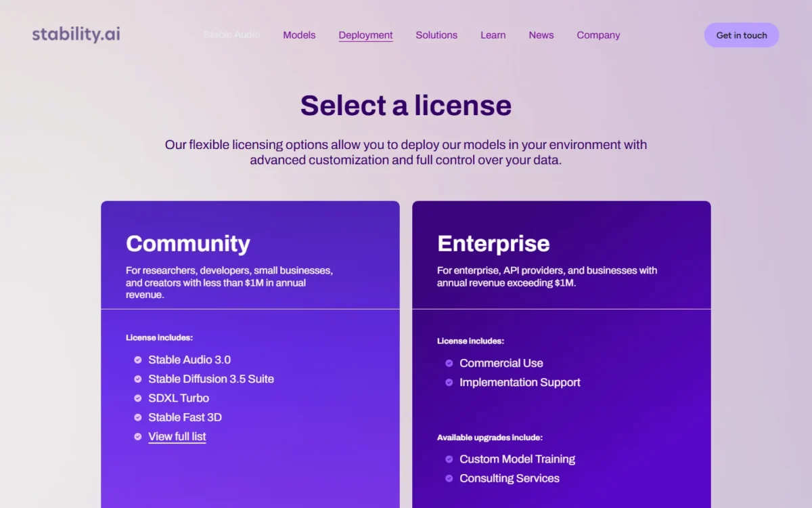The image size is (812, 508).
Task: Click the checkmark beside Custom Model Training
Action: 449,459
